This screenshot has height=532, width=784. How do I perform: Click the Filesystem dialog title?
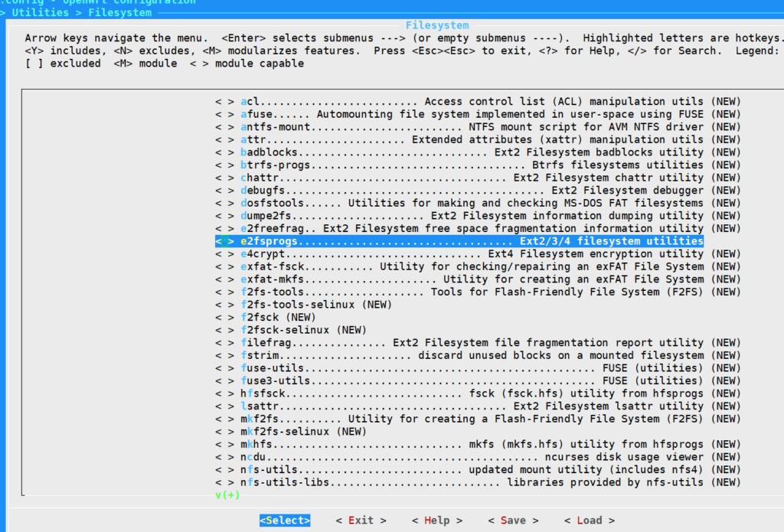[437, 25]
